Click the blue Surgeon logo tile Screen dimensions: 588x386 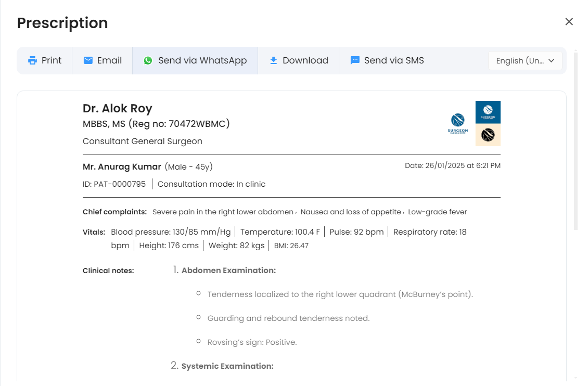coord(488,112)
